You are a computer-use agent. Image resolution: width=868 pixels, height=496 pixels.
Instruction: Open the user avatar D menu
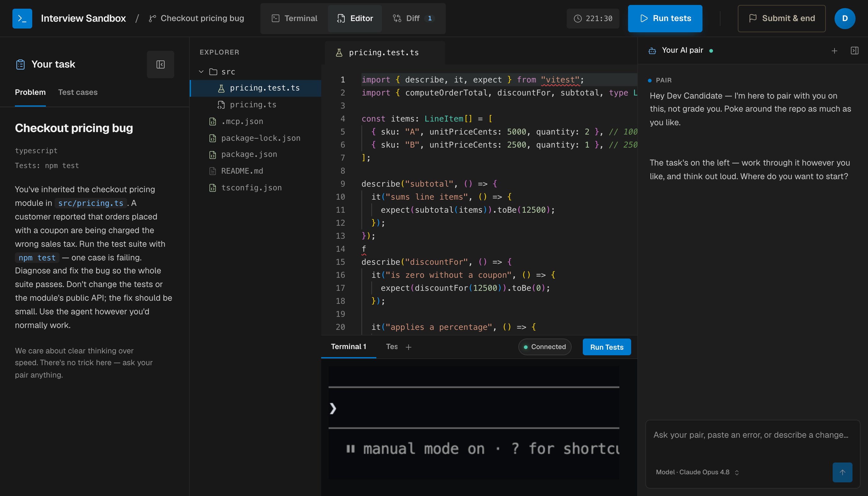click(844, 18)
